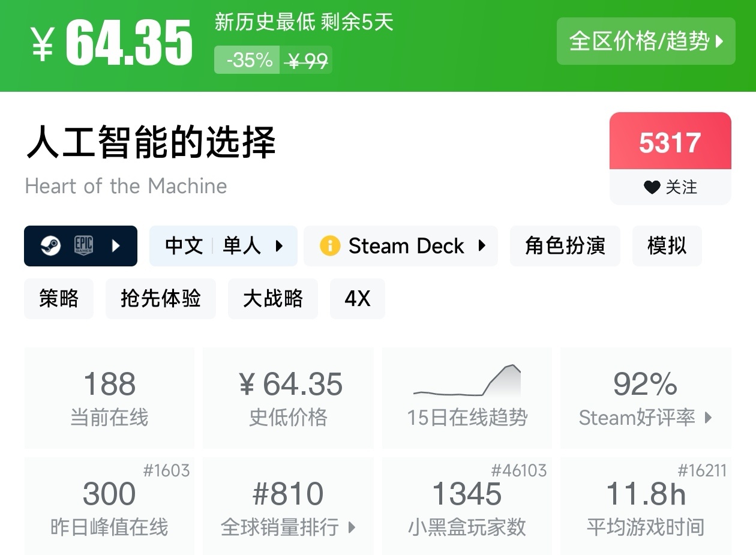The width and height of the screenshot is (756, 555).
Task: View the 15日在线趋势 chart
Action: pos(467,397)
